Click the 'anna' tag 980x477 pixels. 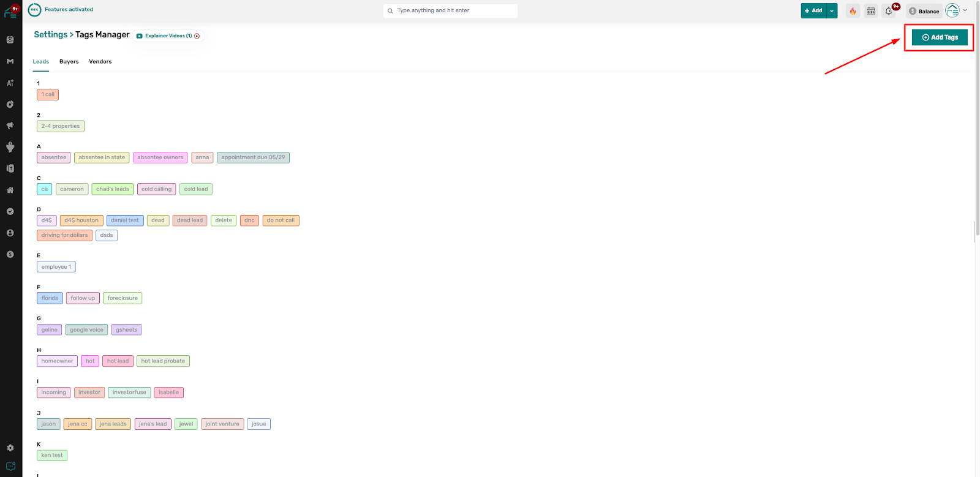(x=202, y=158)
